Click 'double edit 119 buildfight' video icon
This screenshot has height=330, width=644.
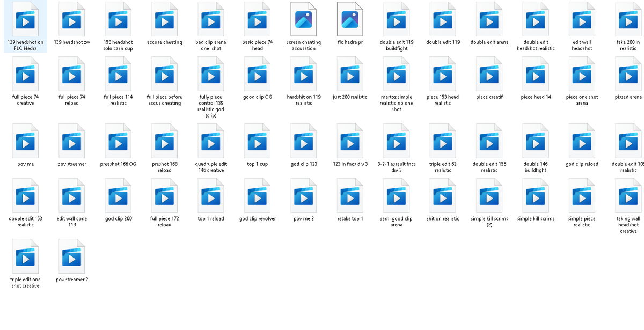point(397,20)
